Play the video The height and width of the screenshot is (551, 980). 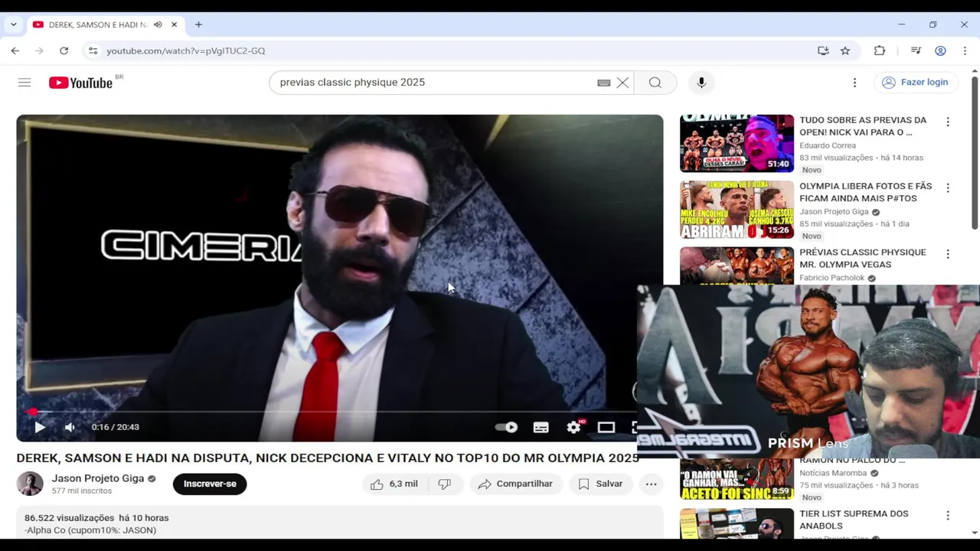[x=40, y=427]
